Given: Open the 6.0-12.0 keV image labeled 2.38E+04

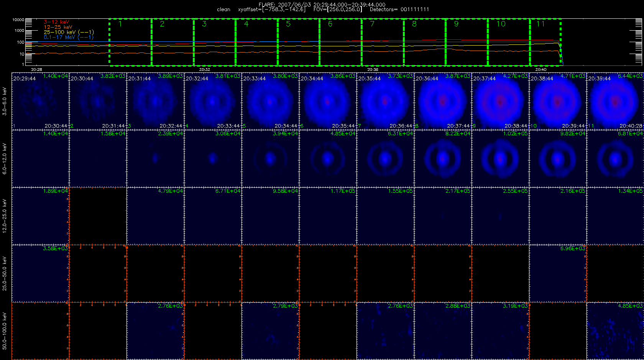Looking at the screenshot, I should tap(155, 159).
